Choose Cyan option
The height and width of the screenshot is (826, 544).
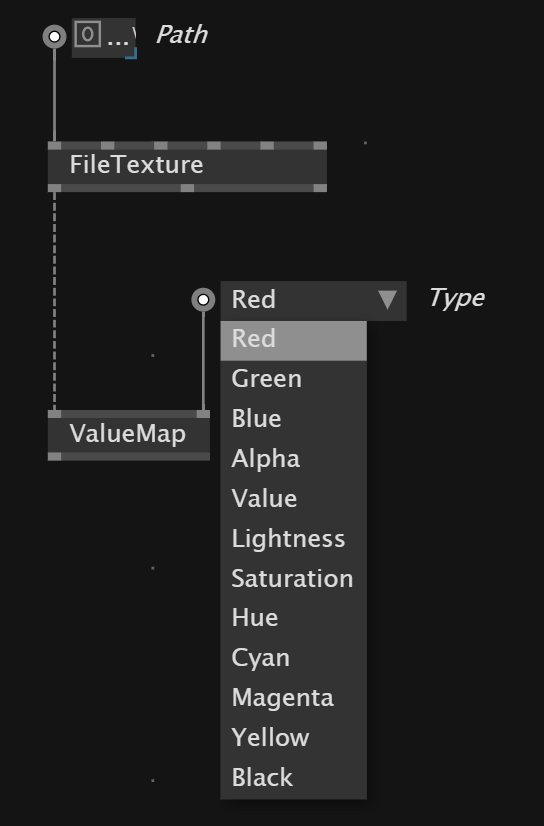293,658
